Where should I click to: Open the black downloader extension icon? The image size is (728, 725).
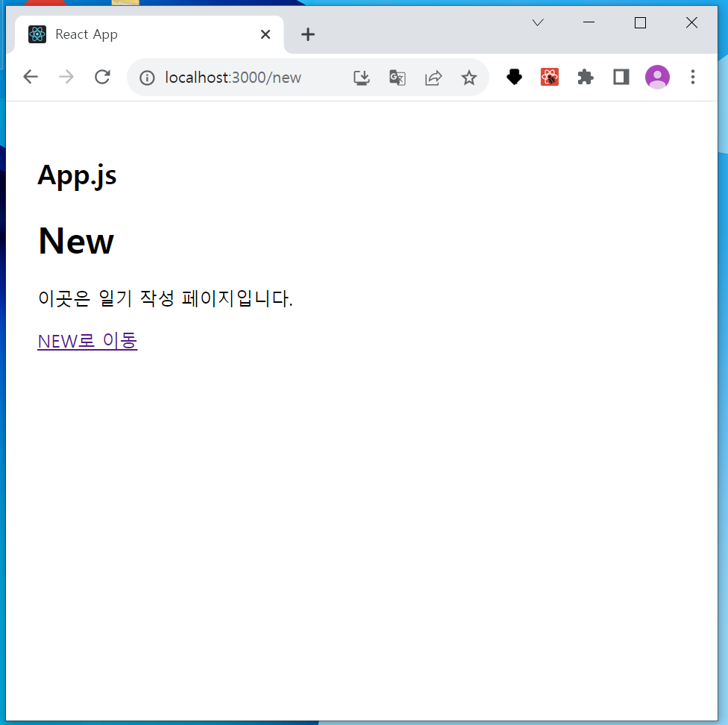click(x=514, y=77)
